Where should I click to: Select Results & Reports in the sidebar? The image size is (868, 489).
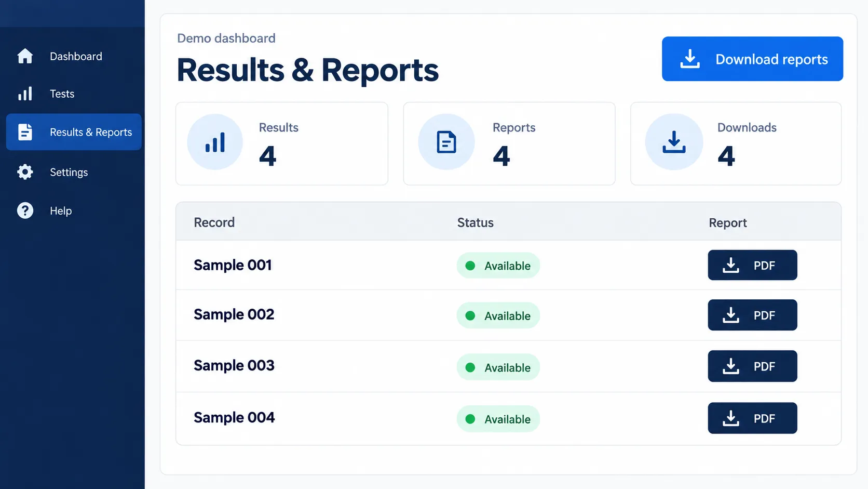click(x=74, y=132)
